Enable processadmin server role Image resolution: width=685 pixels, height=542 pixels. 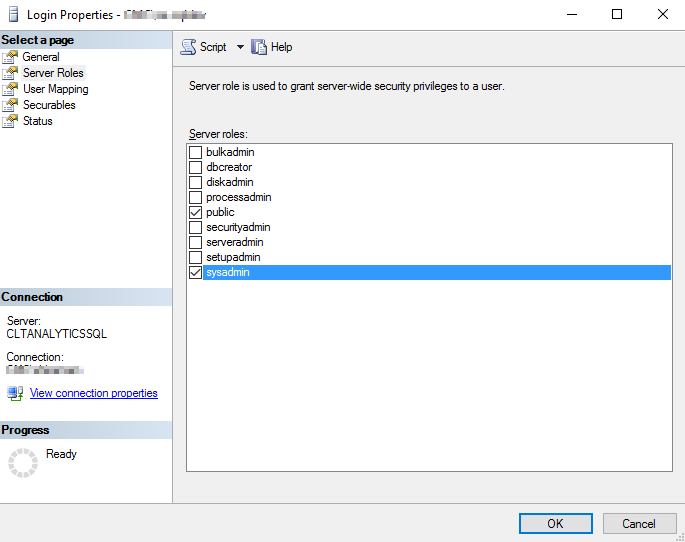pyautogui.click(x=195, y=197)
